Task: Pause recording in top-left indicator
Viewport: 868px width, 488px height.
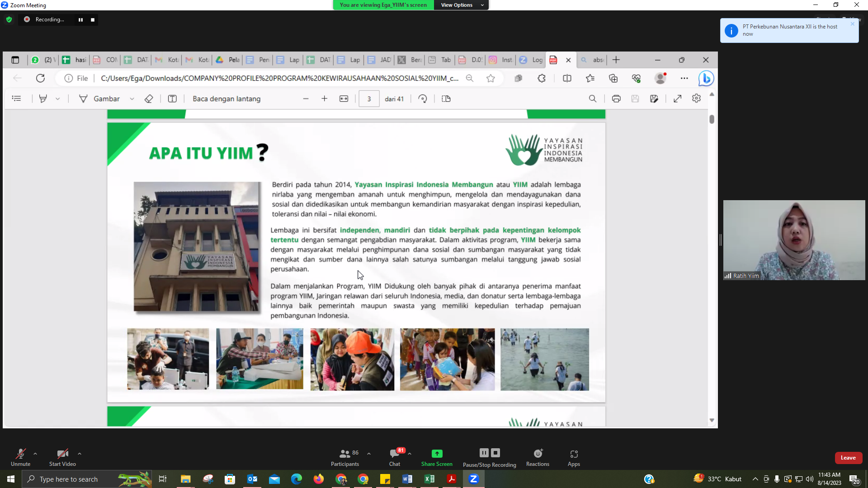Action: tap(80, 19)
